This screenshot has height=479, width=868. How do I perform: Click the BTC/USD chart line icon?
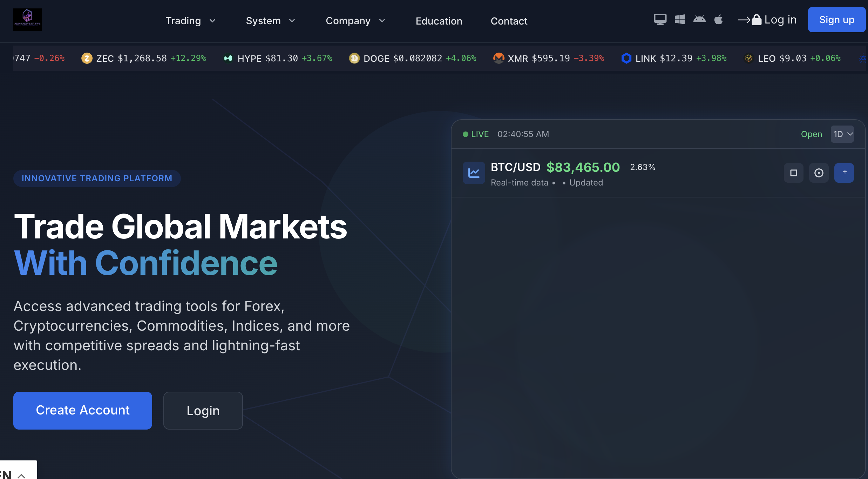tap(474, 173)
